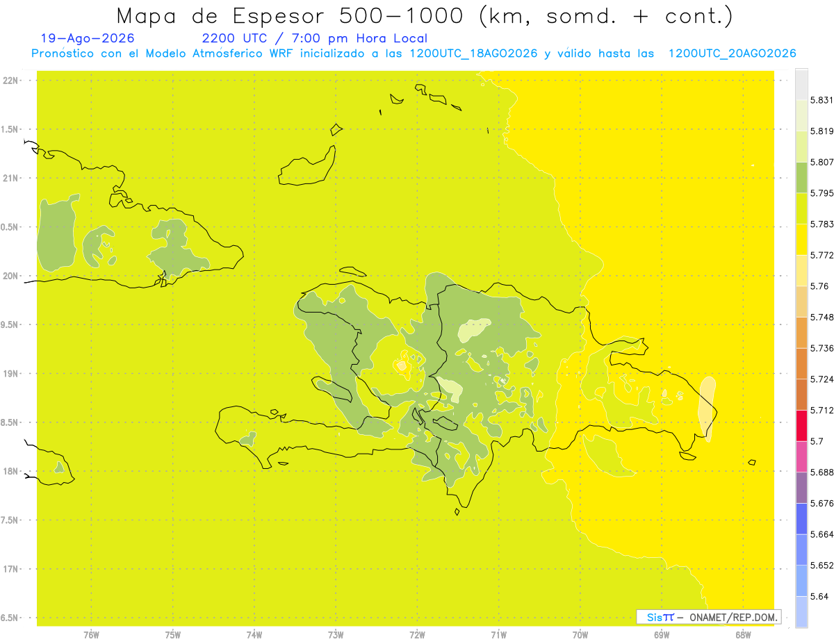Click the red legend swatch between 5.7 and 5.712

(x=801, y=425)
